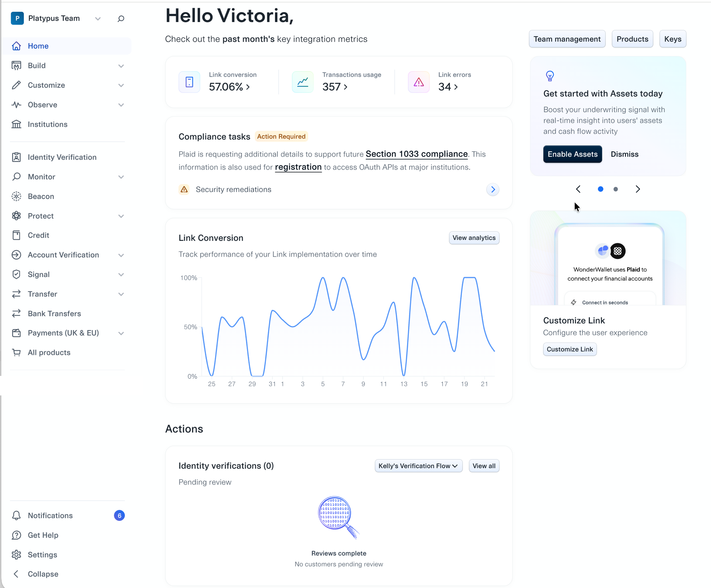The height and width of the screenshot is (588, 711).
Task: Click Dismiss on the Assets card
Action: click(625, 154)
